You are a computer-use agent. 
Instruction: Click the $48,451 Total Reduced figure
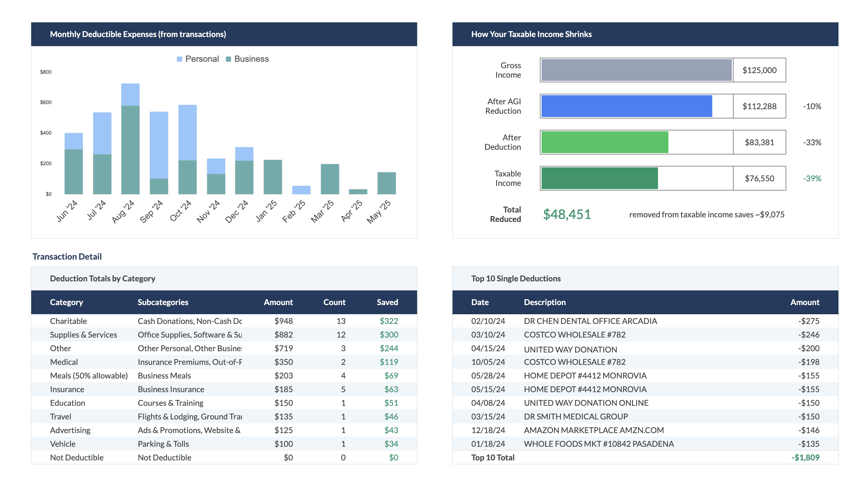pyautogui.click(x=567, y=214)
